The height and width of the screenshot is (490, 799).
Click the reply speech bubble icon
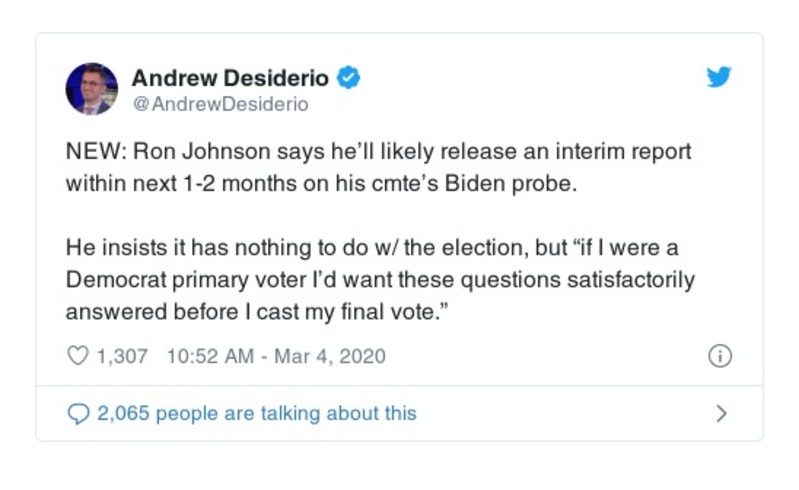tap(77, 413)
